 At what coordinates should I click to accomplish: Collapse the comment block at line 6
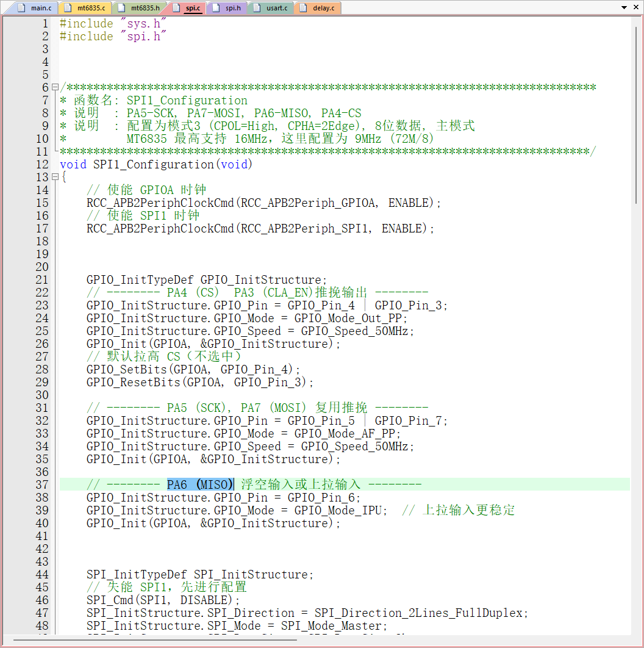(55, 87)
